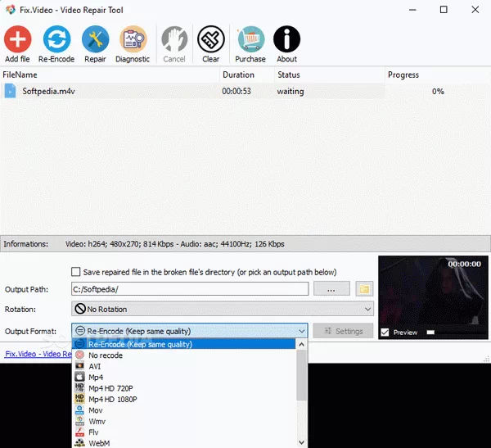The image size is (491, 448).
Task: Click the 00:00:53 duration cell
Action: coord(236,91)
